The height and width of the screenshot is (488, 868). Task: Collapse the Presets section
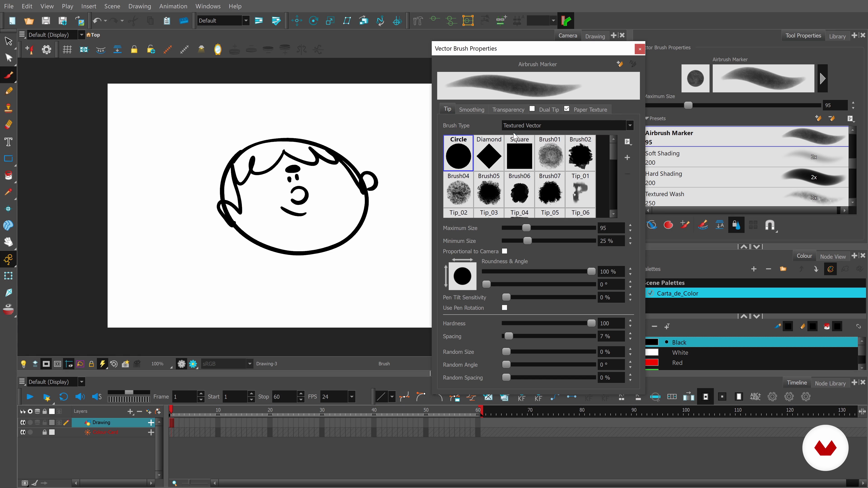[647, 118]
